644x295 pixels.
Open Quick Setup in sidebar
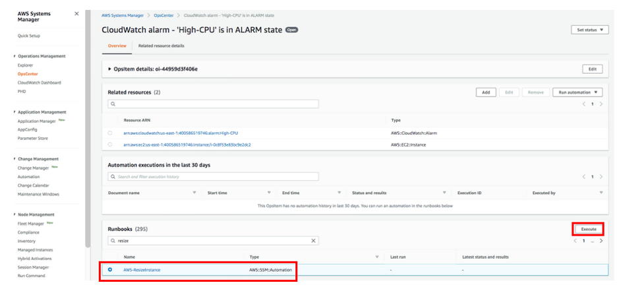click(29, 36)
